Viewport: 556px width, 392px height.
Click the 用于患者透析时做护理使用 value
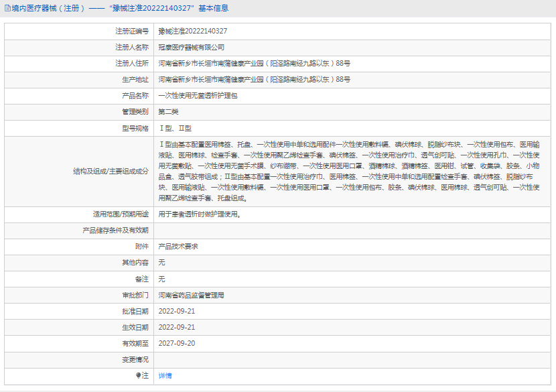coord(200,214)
